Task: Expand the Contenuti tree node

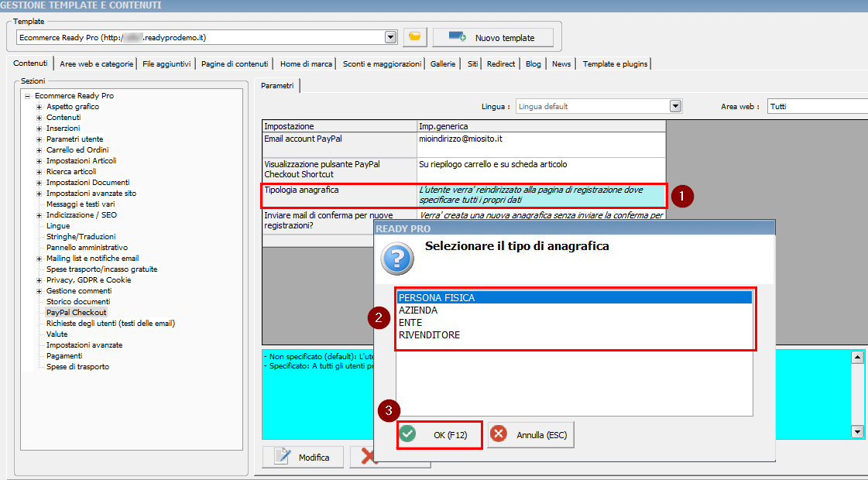Action: [x=39, y=118]
